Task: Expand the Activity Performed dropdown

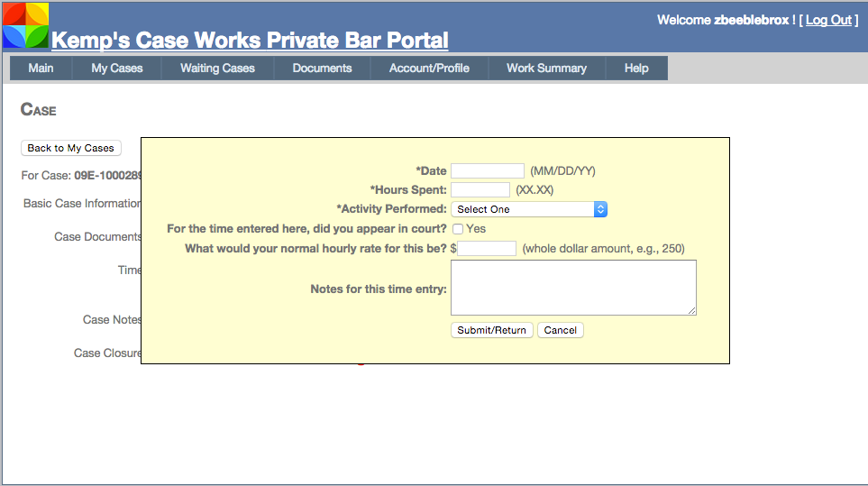Action: [x=529, y=209]
